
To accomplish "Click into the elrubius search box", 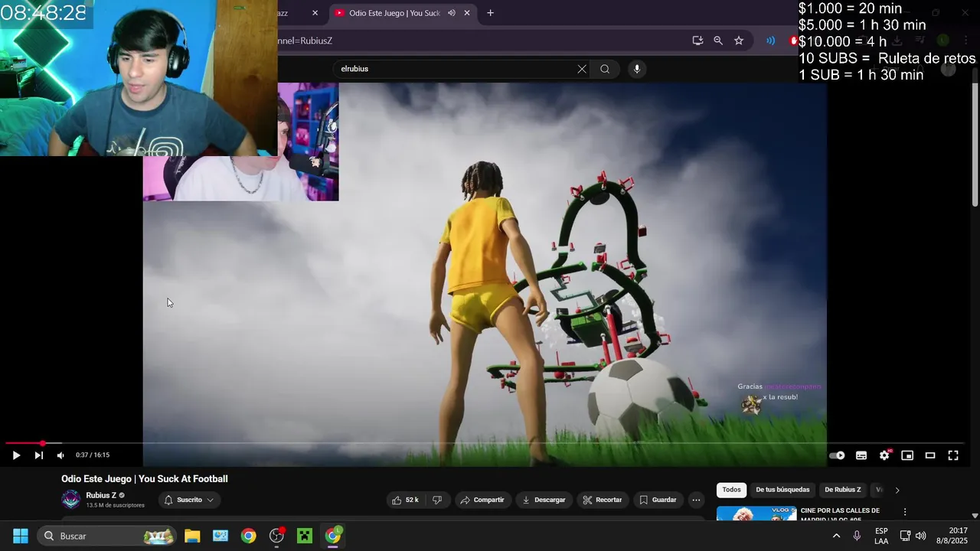I will coord(457,69).
